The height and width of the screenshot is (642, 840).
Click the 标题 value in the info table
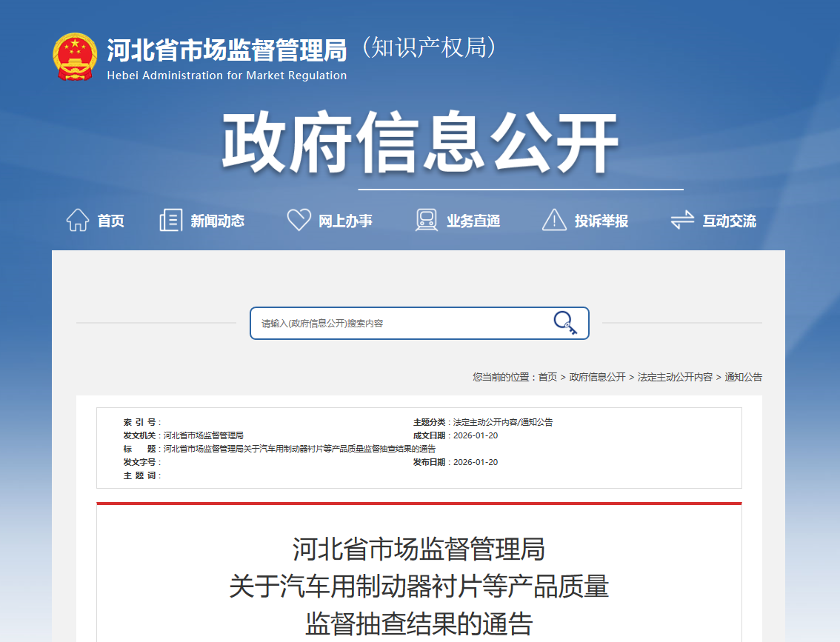coord(299,449)
